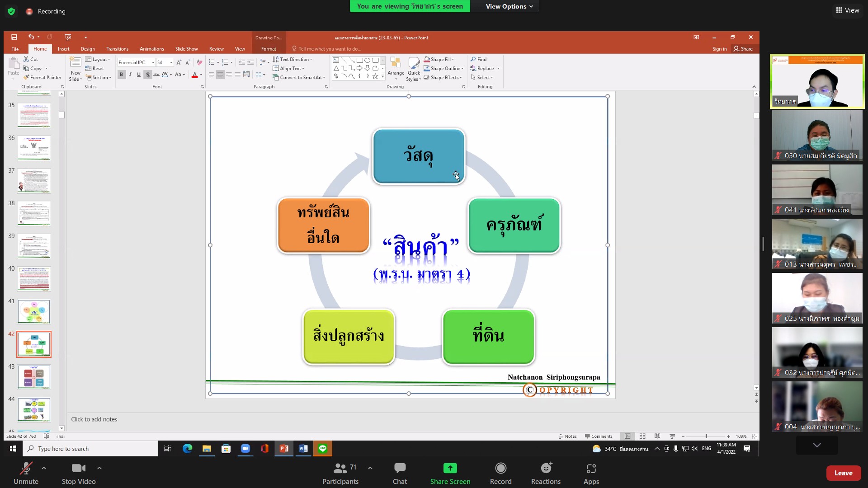
Task: Click Share Screen in Zoom
Action: (450, 473)
